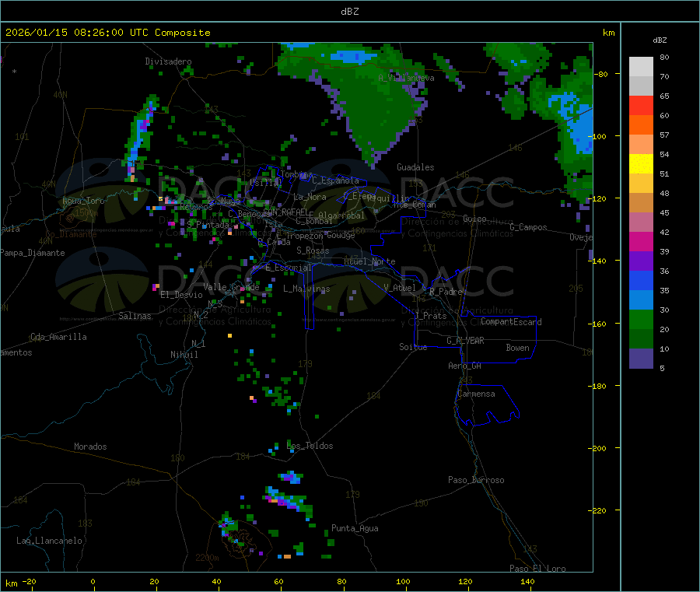Click the C_Española place label
The height and width of the screenshot is (592, 700).
(x=336, y=180)
